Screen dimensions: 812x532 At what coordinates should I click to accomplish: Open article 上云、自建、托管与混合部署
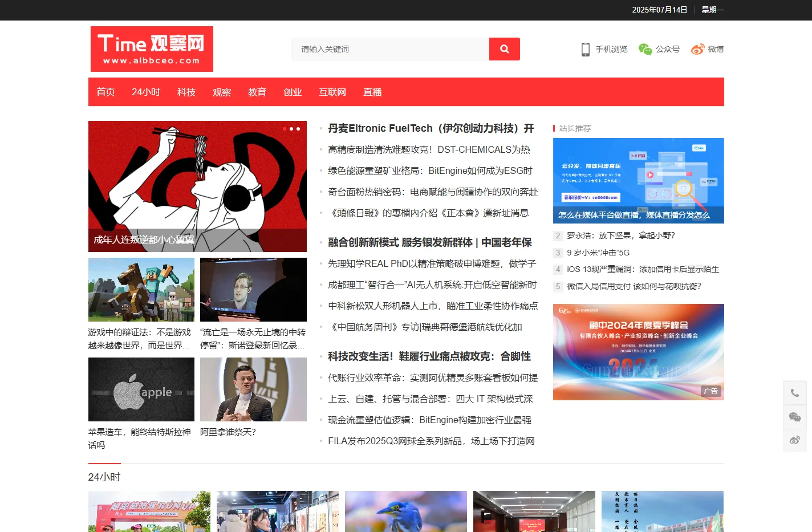pos(431,399)
